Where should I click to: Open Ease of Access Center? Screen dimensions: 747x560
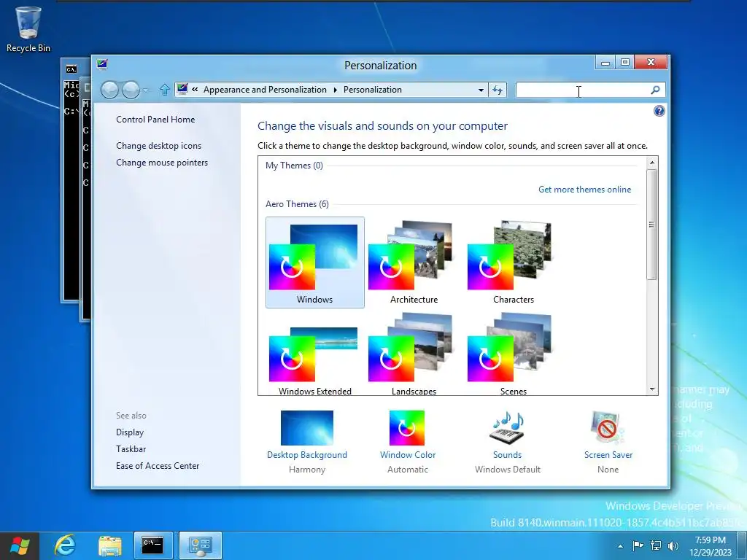coord(158,466)
